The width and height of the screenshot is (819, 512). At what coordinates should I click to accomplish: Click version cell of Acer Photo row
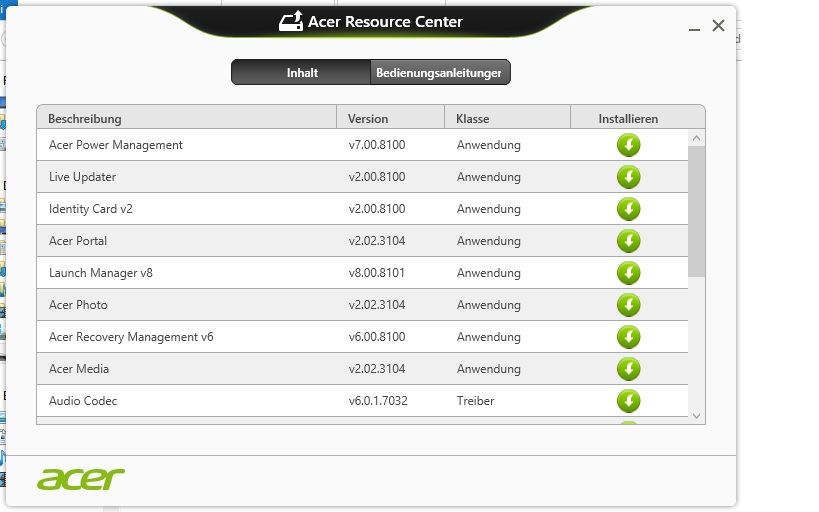[x=377, y=305]
